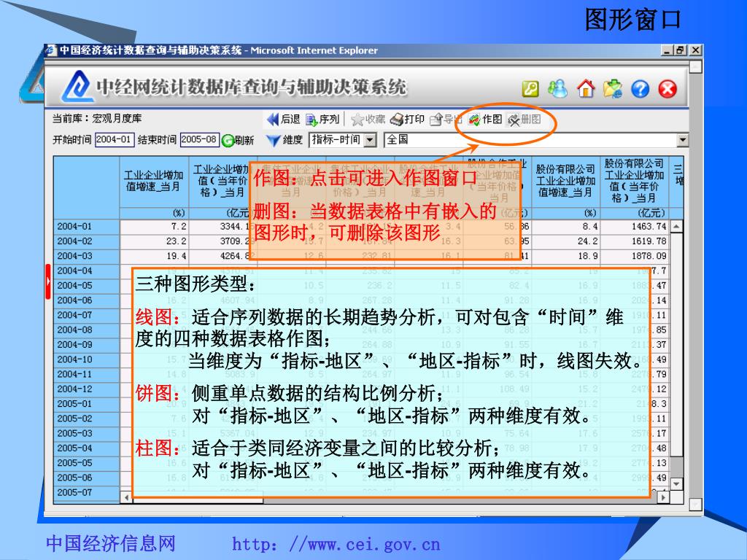Open help with the blue question mark icon
This screenshot has height=560, width=747.
pyautogui.click(x=640, y=89)
